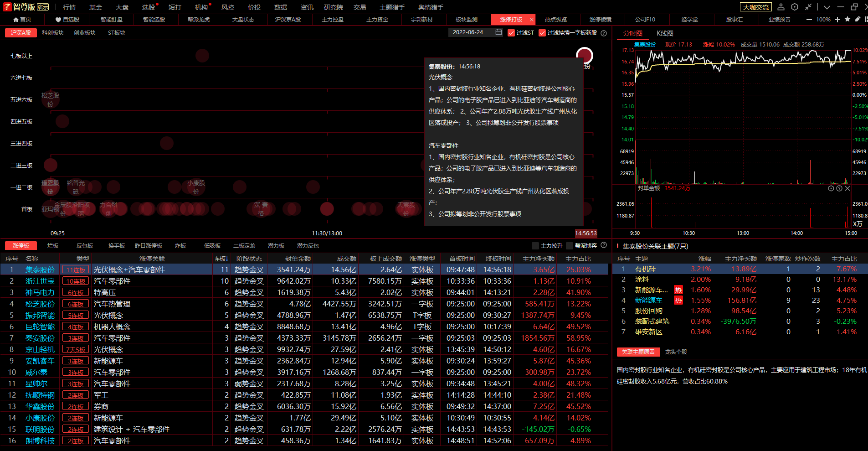Click the home icon on 首页 tab
The height and width of the screenshot is (451, 868).
[16, 20]
